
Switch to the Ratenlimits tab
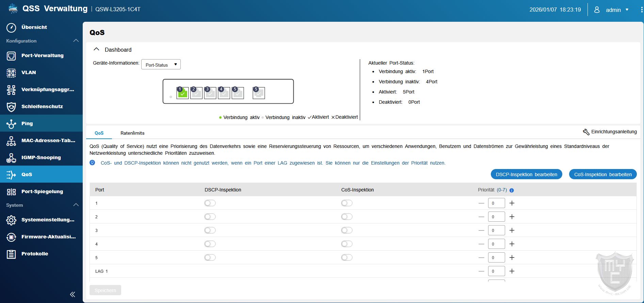(x=132, y=133)
